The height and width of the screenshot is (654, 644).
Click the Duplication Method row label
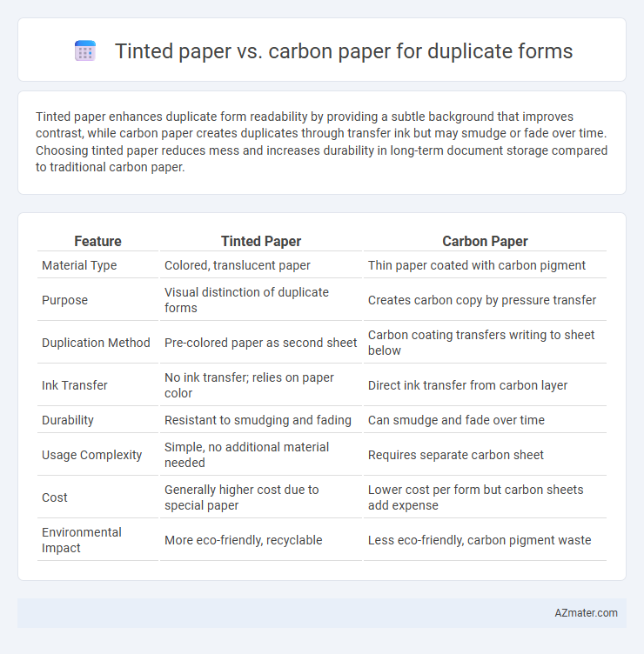(x=96, y=343)
